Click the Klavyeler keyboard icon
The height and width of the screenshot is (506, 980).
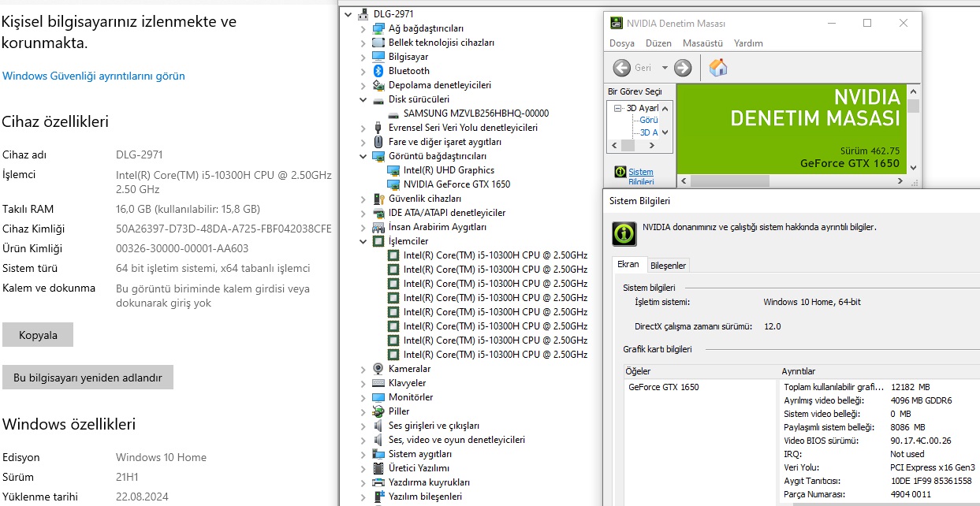(x=378, y=383)
